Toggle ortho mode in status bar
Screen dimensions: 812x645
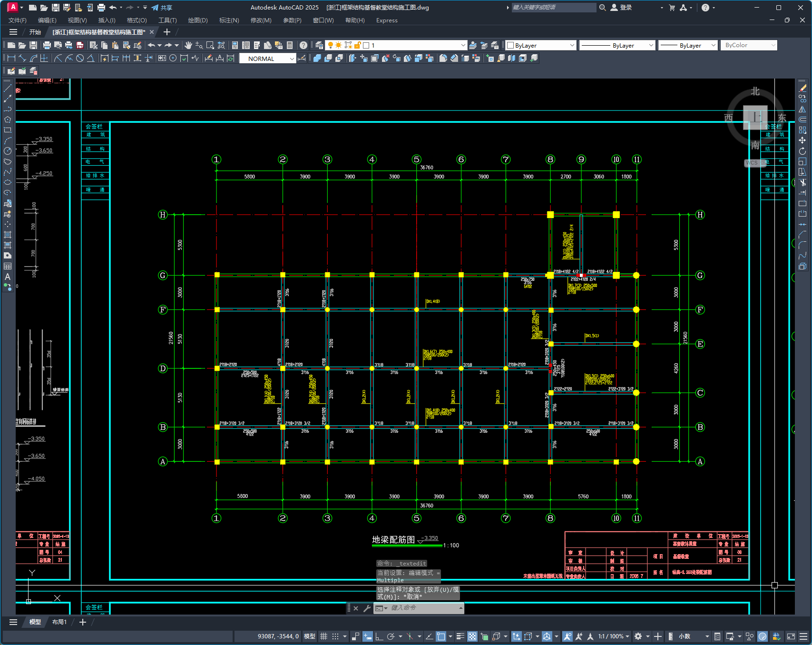pyautogui.click(x=379, y=636)
